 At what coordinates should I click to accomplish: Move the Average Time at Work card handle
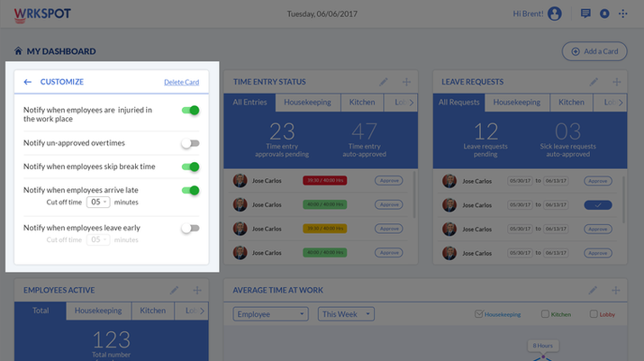coord(616,290)
